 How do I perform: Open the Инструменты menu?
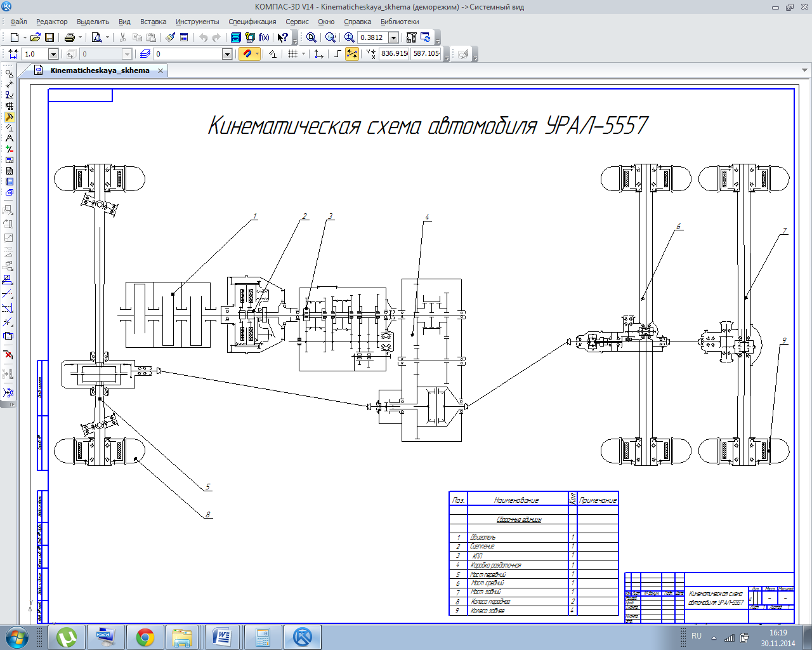(197, 22)
